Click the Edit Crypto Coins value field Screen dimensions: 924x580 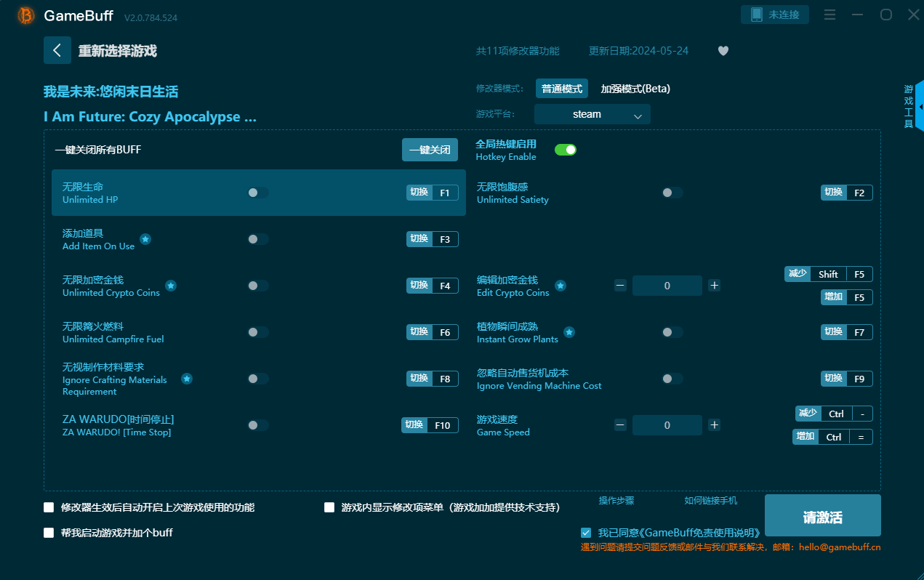(x=667, y=286)
